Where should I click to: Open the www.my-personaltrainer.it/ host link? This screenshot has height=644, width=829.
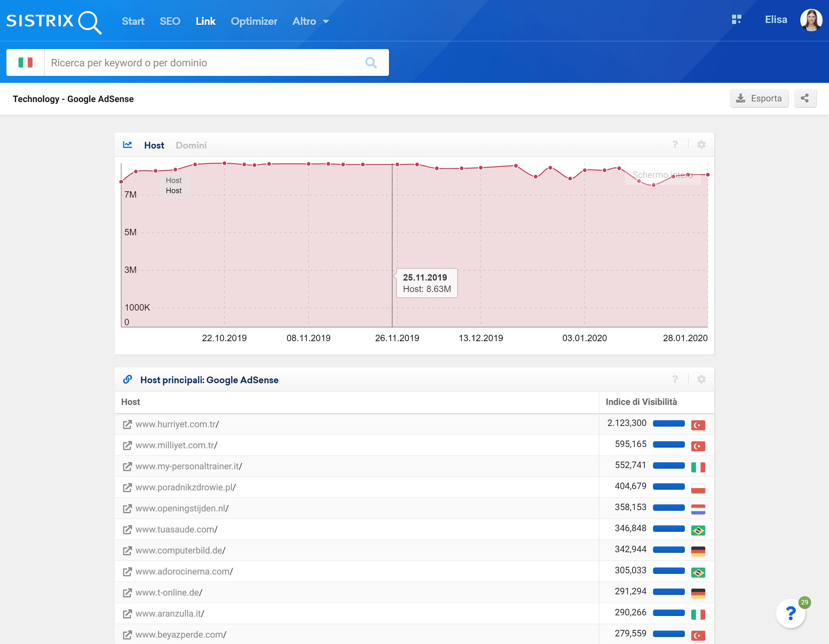point(189,467)
